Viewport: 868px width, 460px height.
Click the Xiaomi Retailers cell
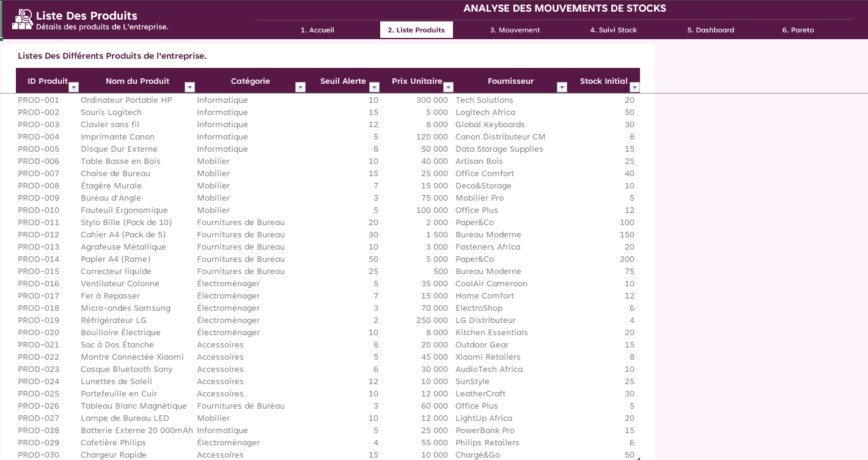(x=510, y=357)
